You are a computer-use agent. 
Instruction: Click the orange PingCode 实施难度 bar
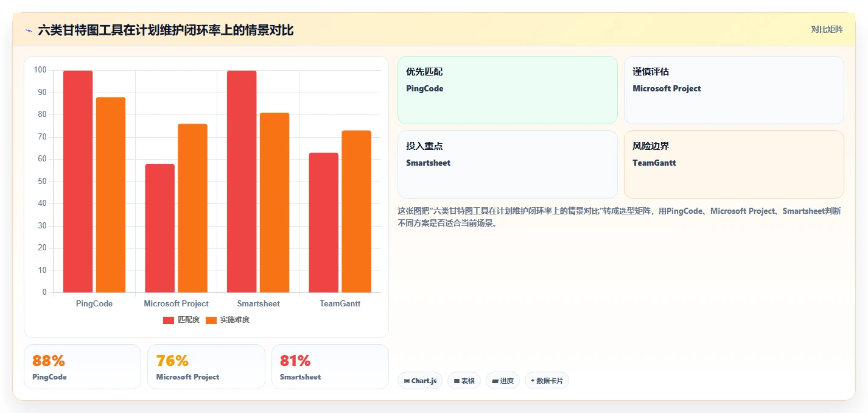click(111, 195)
